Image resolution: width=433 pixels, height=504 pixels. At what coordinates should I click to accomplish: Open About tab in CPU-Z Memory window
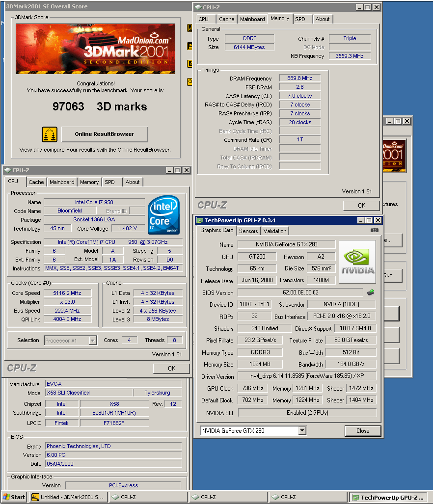pyautogui.click(x=323, y=19)
